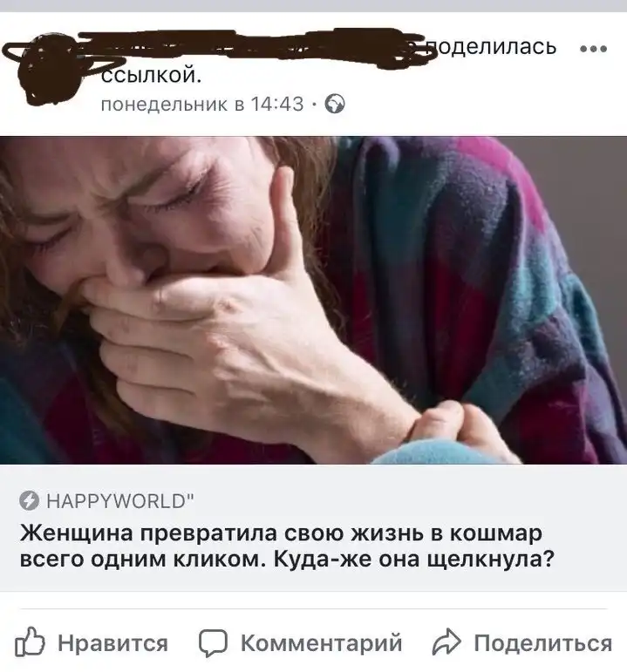Select the Комментарий label
The height and width of the screenshot is (672, 627).
(x=321, y=643)
